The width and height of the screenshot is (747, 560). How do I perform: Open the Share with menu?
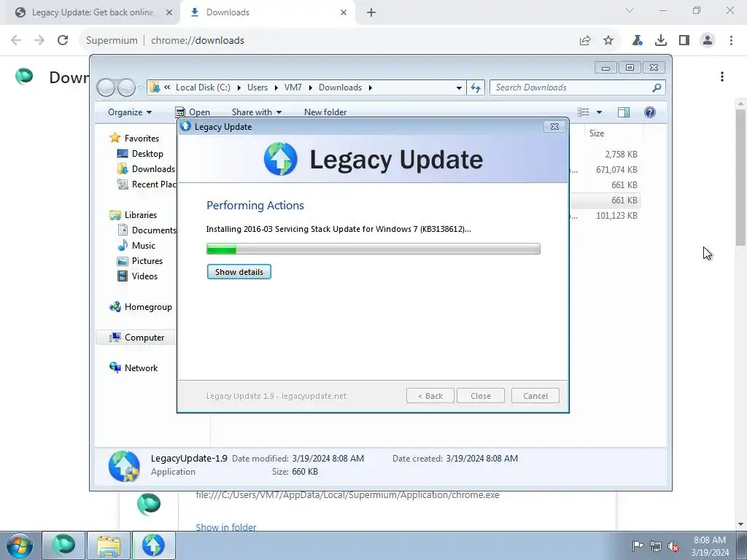pyautogui.click(x=256, y=112)
